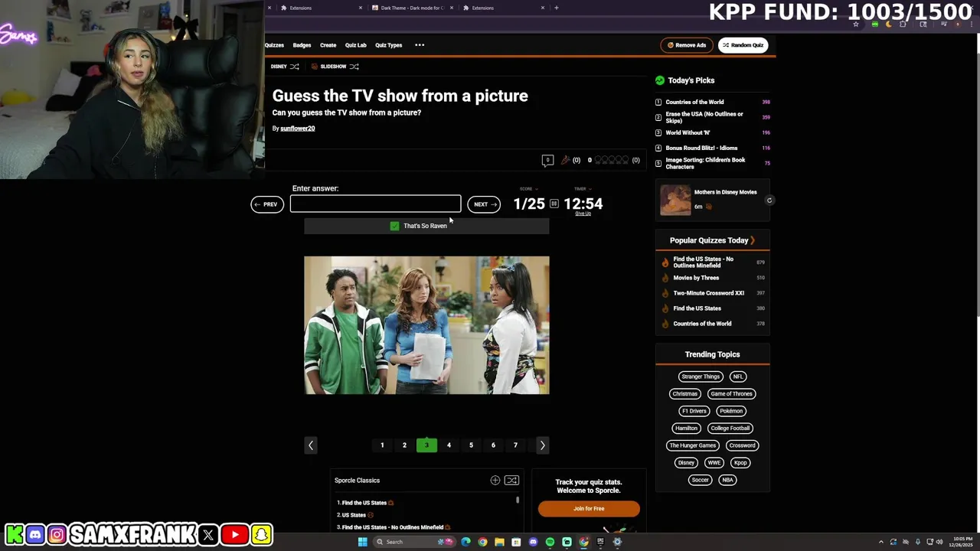Click the Join for Free button
Image resolution: width=980 pixels, height=551 pixels.
coord(589,509)
